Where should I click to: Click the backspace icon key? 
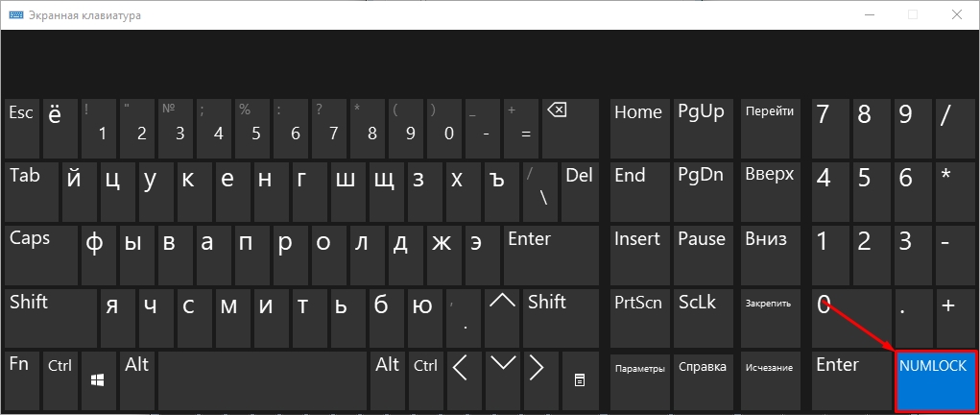tap(570, 128)
